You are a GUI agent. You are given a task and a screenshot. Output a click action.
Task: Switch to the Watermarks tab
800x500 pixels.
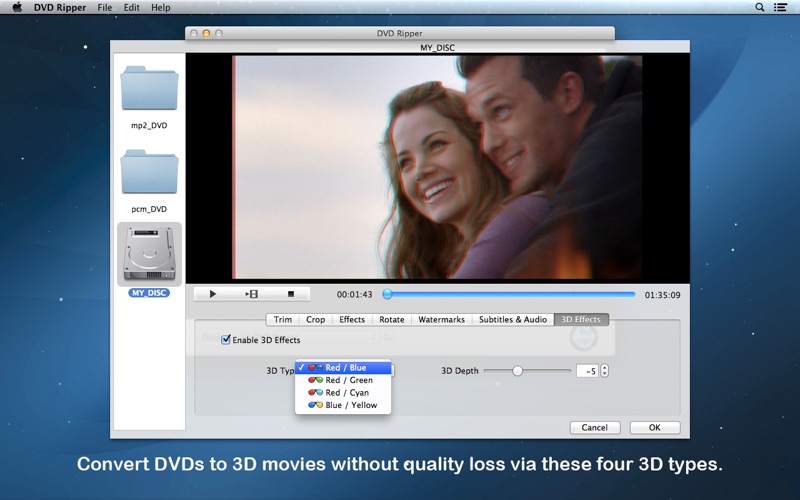[x=441, y=319]
